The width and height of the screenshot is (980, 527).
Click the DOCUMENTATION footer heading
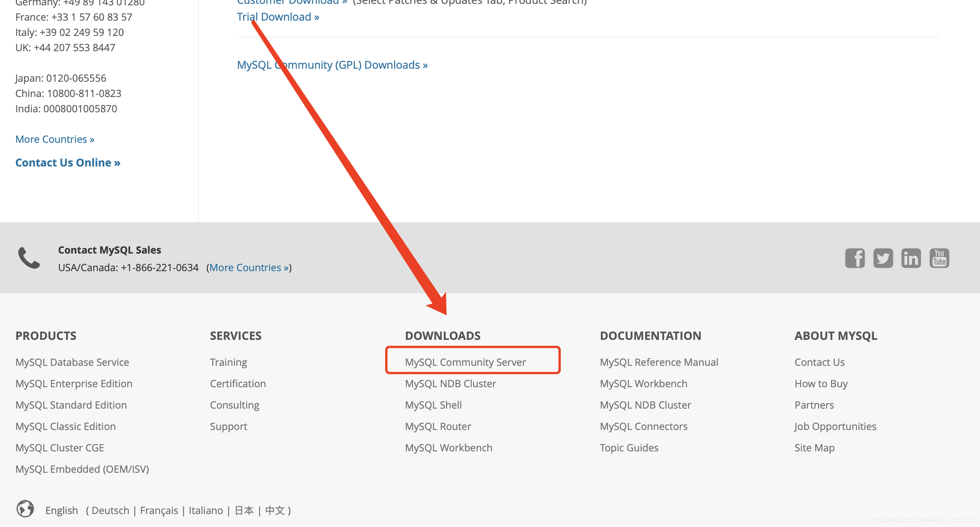pos(650,336)
